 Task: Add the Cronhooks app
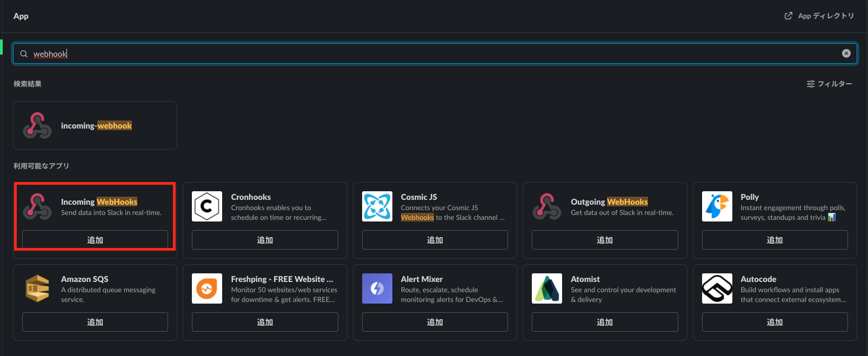(x=265, y=240)
